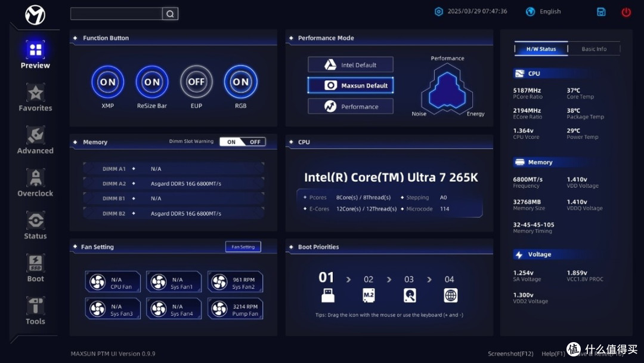Image resolution: width=644 pixels, height=363 pixels.
Task: Click the DIMM A1 row
Action: (x=174, y=168)
